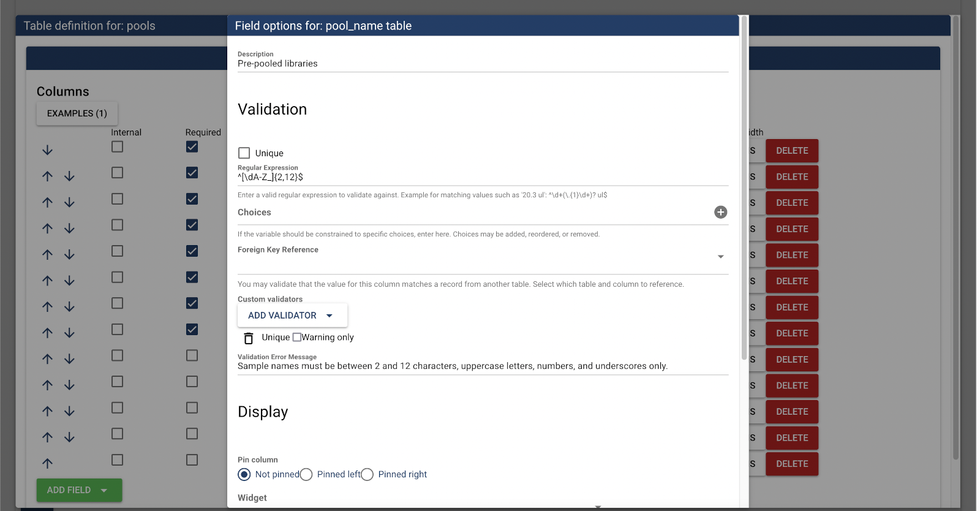Delete the Unique custom validator via trash icon
Screen dimensions: 980x511
249,338
